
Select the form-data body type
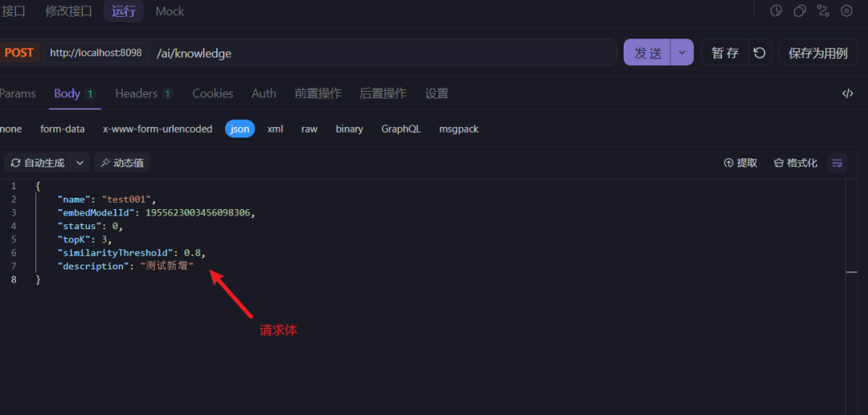63,129
